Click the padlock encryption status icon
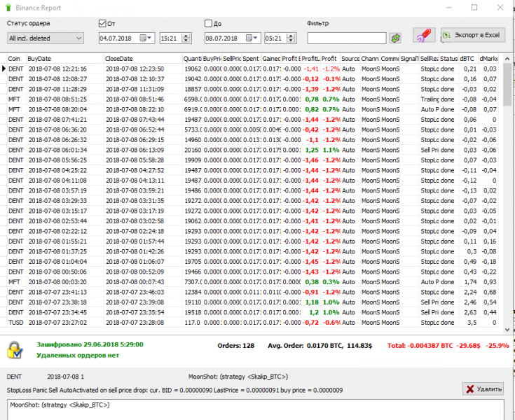Screen dimensions: 515x420 pyautogui.click(x=15, y=350)
